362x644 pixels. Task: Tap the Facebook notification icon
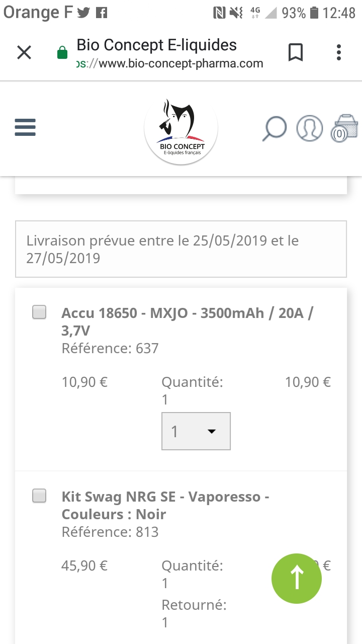click(x=102, y=13)
